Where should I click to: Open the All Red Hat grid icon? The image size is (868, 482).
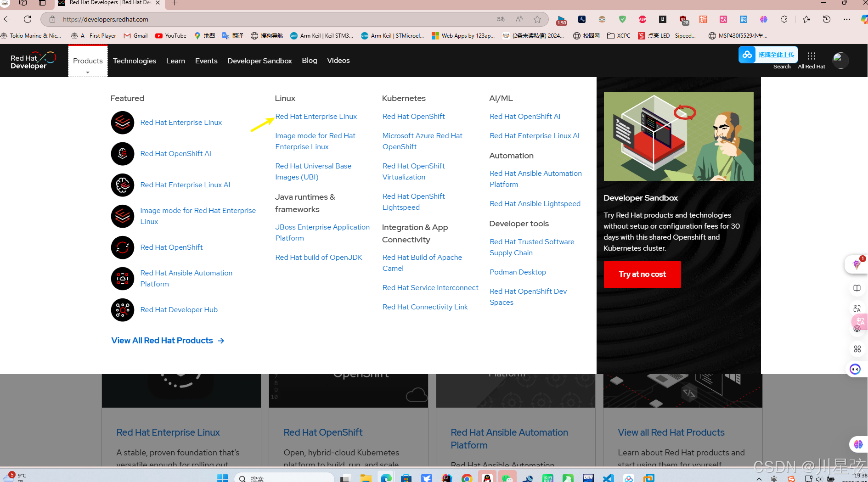pos(812,56)
